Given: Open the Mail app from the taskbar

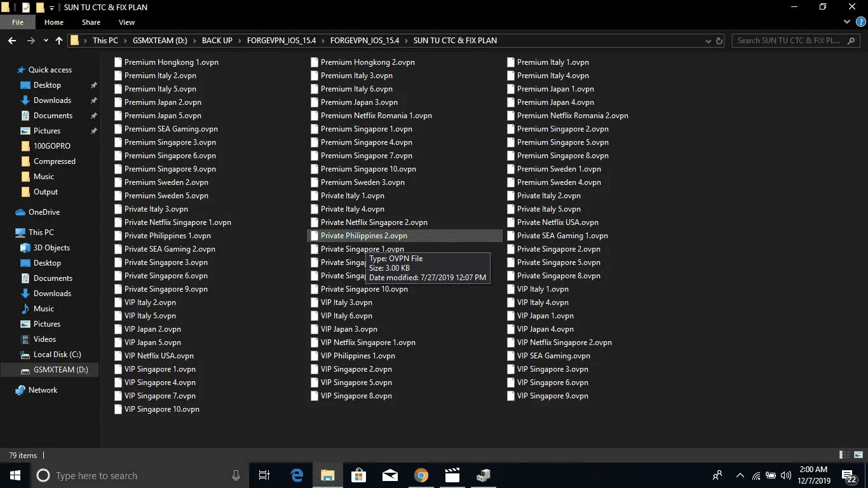Looking at the screenshot, I should [x=390, y=475].
